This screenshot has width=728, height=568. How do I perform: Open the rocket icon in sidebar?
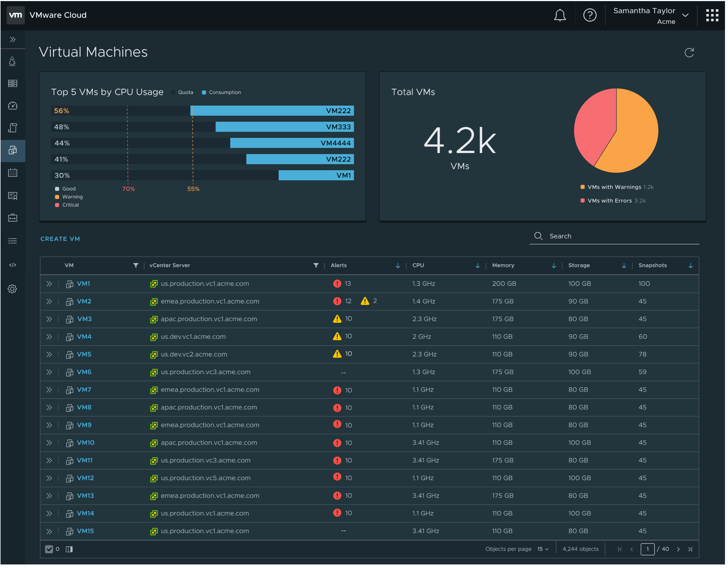click(x=13, y=62)
